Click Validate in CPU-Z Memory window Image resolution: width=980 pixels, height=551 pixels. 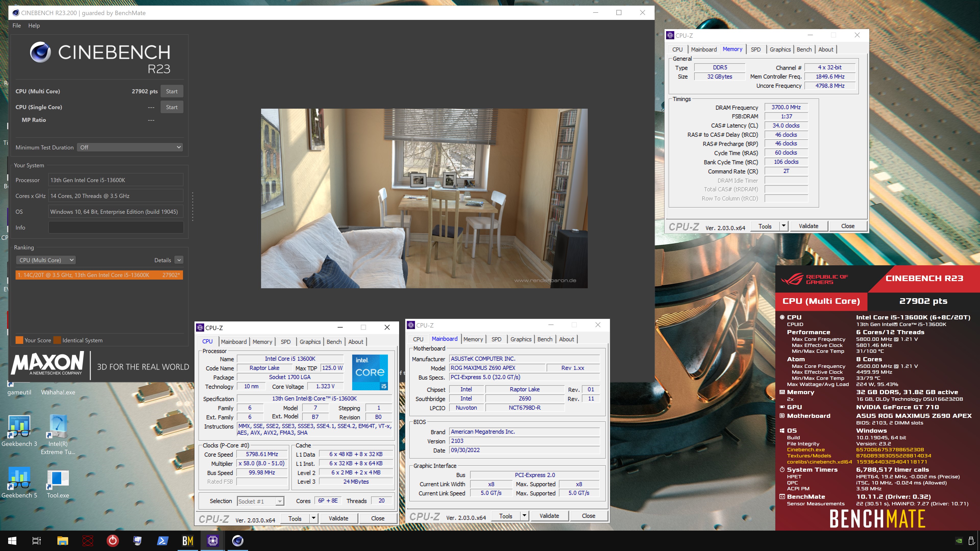(x=808, y=226)
